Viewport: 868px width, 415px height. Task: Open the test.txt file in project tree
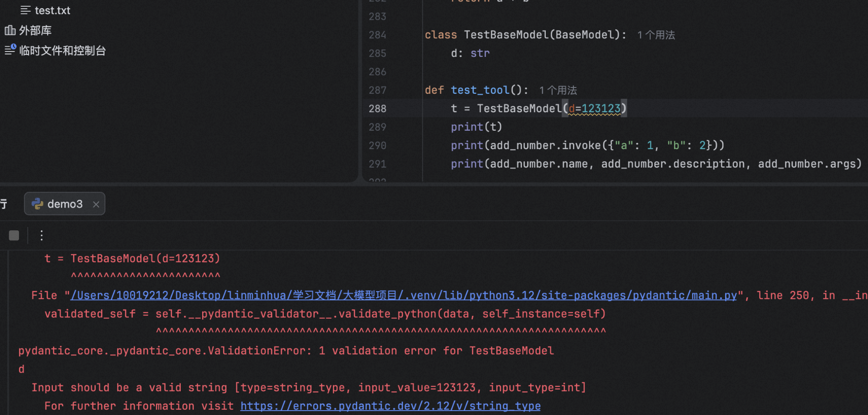coord(52,10)
